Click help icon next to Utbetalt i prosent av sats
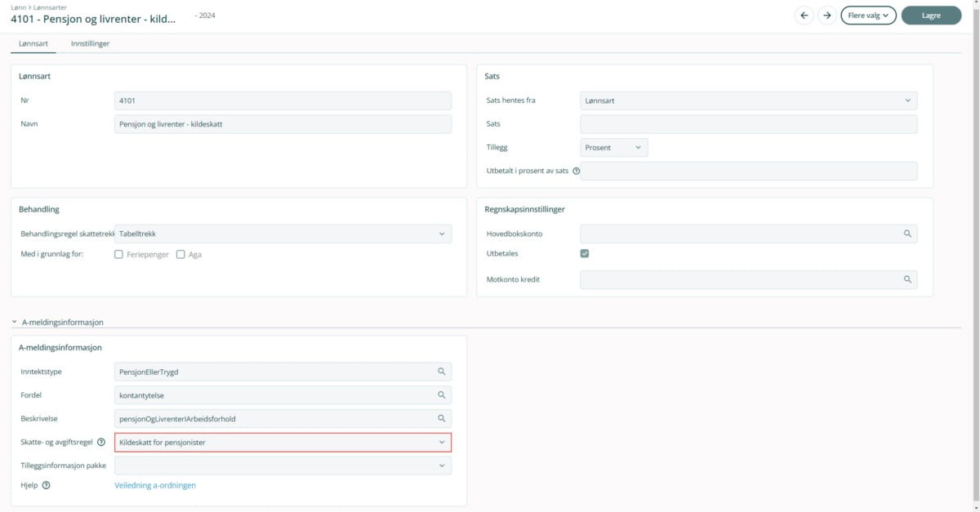This screenshot has width=980, height=512. [x=576, y=171]
